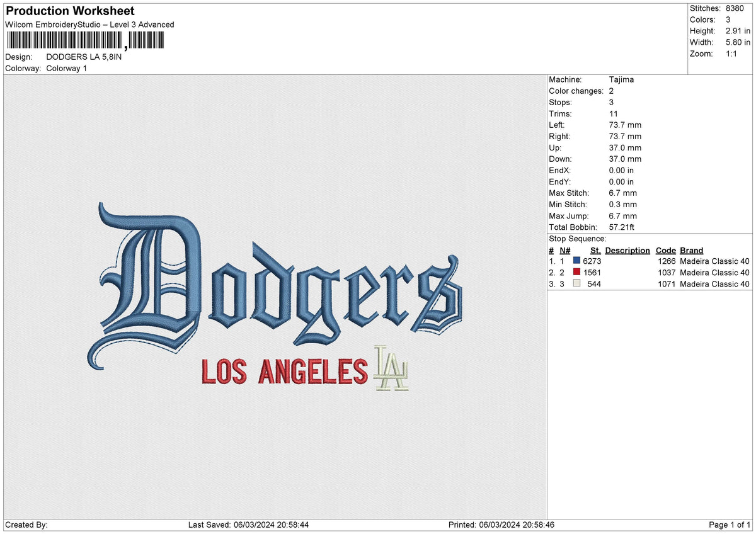756x534 pixels.
Task: Click 'Madeira Classic 40' in the code 1266 row
Action: (715, 261)
